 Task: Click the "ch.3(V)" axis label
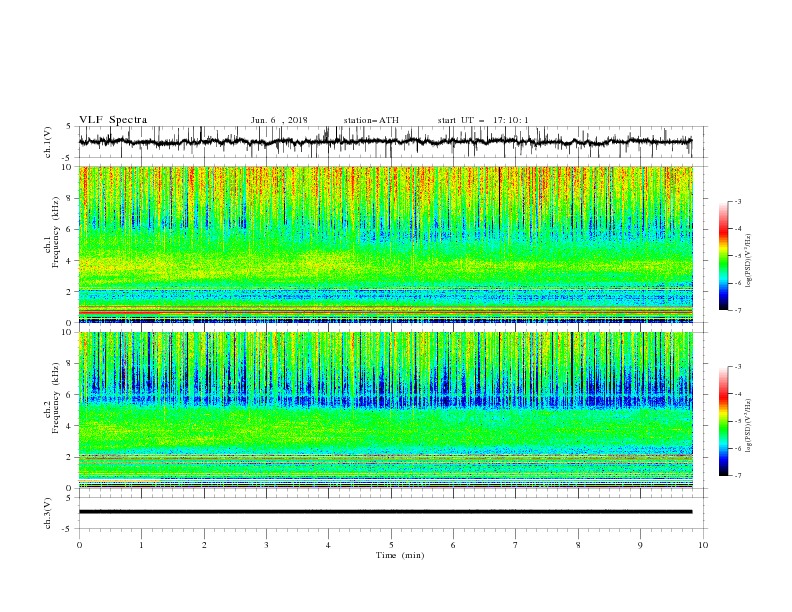[x=48, y=513]
